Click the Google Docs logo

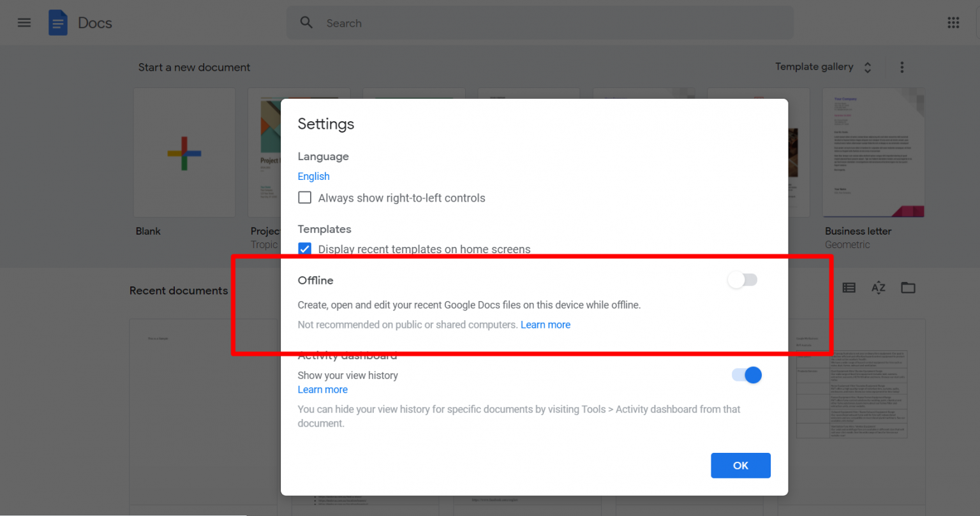point(58,22)
